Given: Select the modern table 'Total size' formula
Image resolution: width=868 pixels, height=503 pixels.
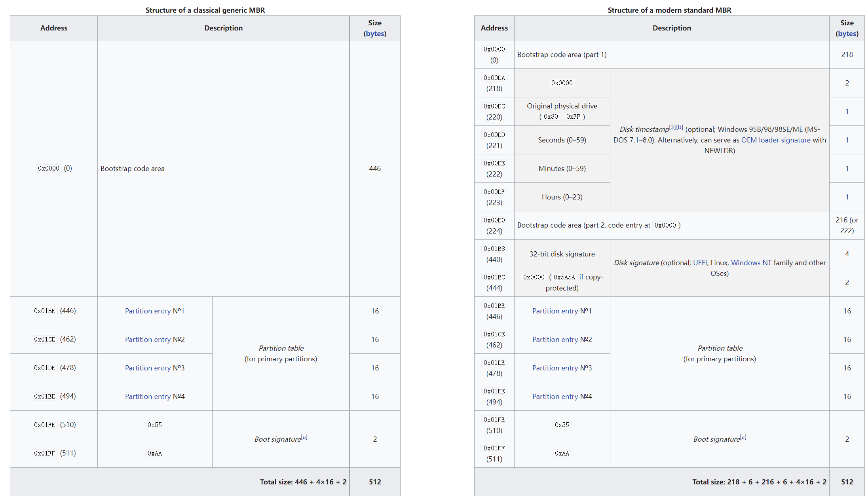Looking at the screenshot, I should [x=759, y=482].
